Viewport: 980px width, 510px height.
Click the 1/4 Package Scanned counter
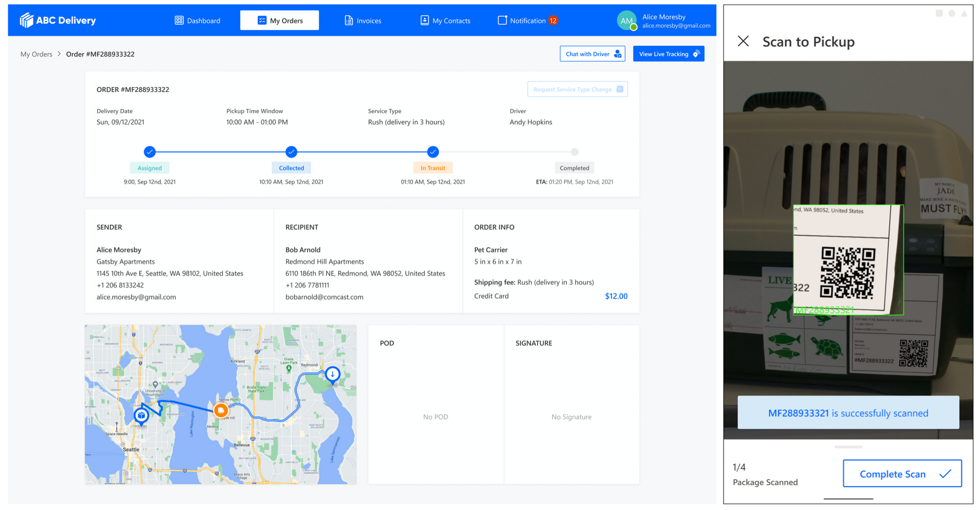[765, 474]
